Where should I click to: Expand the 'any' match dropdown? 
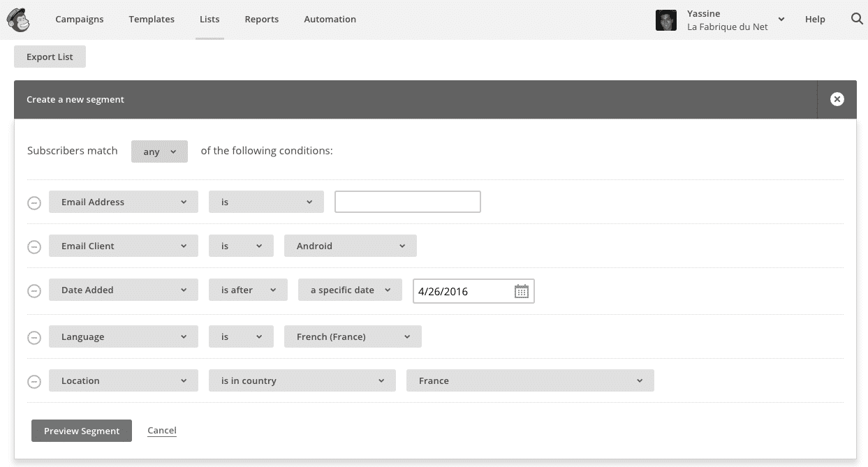coord(159,151)
